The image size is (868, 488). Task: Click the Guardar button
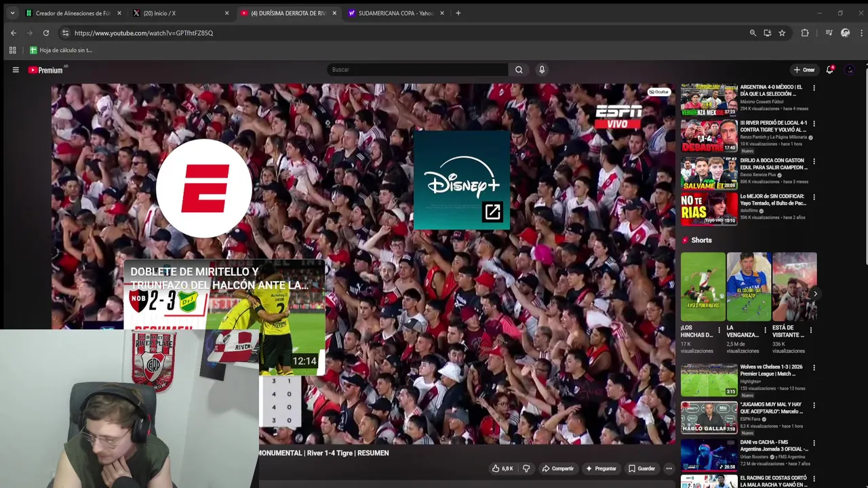click(642, 468)
